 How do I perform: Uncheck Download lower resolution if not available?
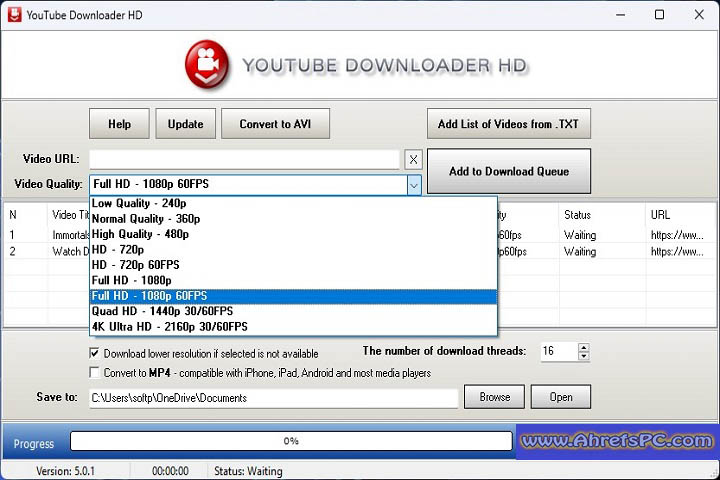[95, 353]
